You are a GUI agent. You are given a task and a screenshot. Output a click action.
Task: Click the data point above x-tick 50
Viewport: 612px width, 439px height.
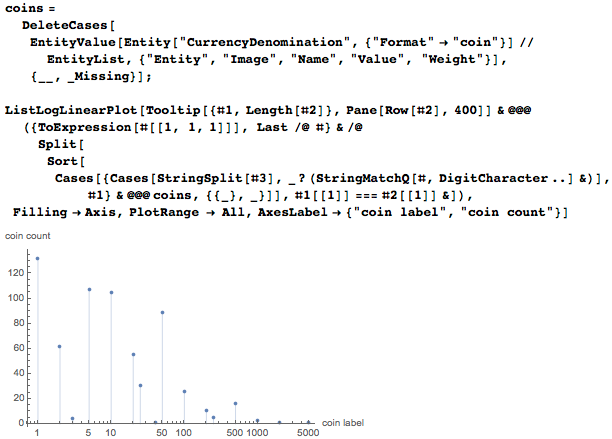pyautogui.click(x=162, y=313)
